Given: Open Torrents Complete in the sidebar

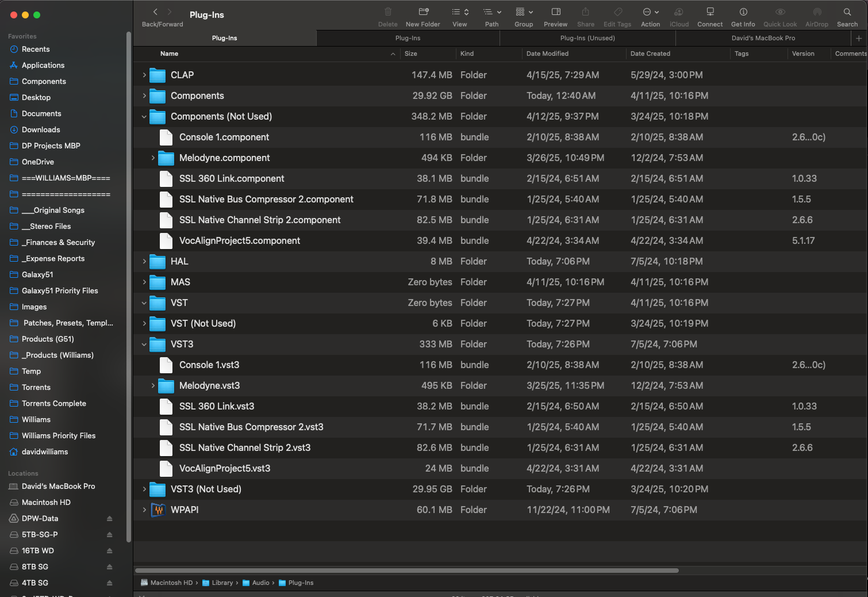Looking at the screenshot, I should point(54,403).
